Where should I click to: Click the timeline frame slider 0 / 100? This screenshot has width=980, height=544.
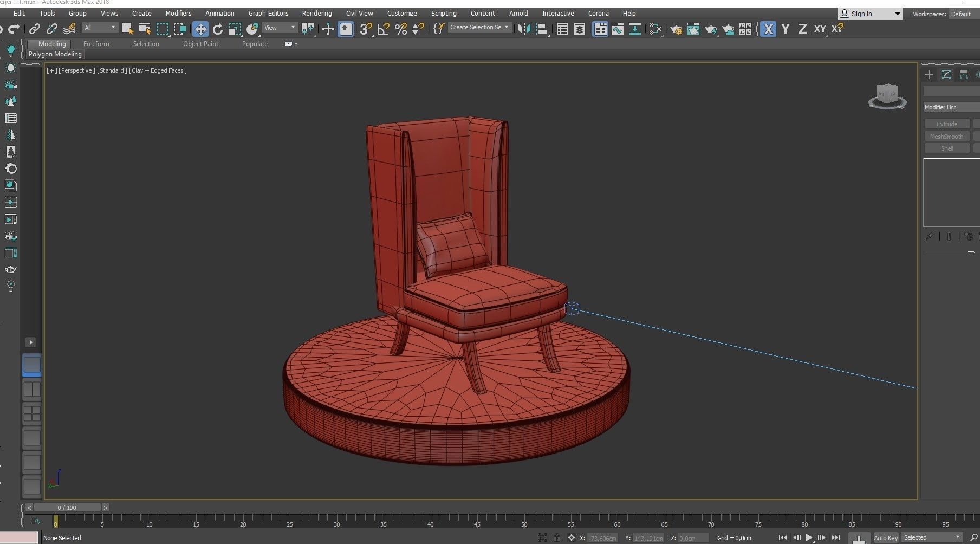point(67,508)
